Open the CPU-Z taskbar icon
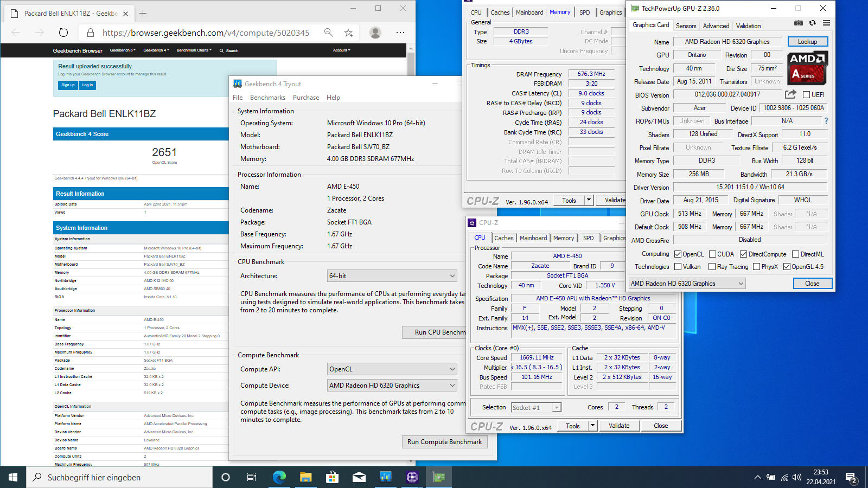The width and height of the screenshot is (868, 488). coord(412,477)
